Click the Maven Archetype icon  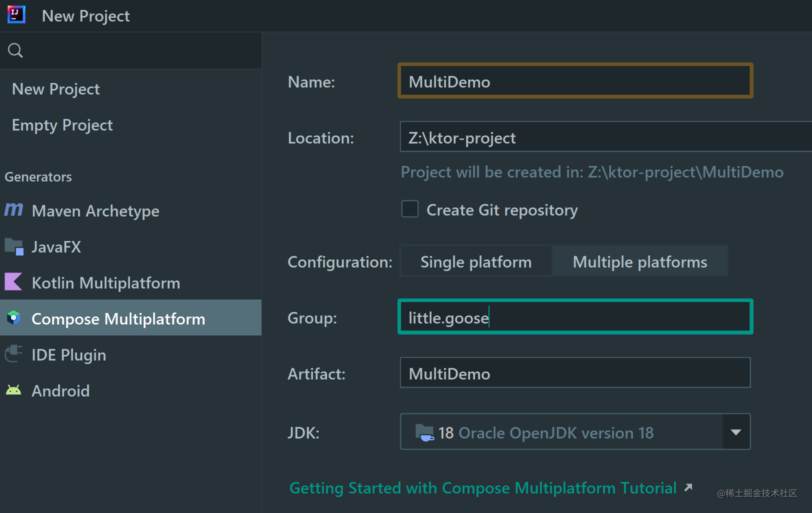click(14, 209)
